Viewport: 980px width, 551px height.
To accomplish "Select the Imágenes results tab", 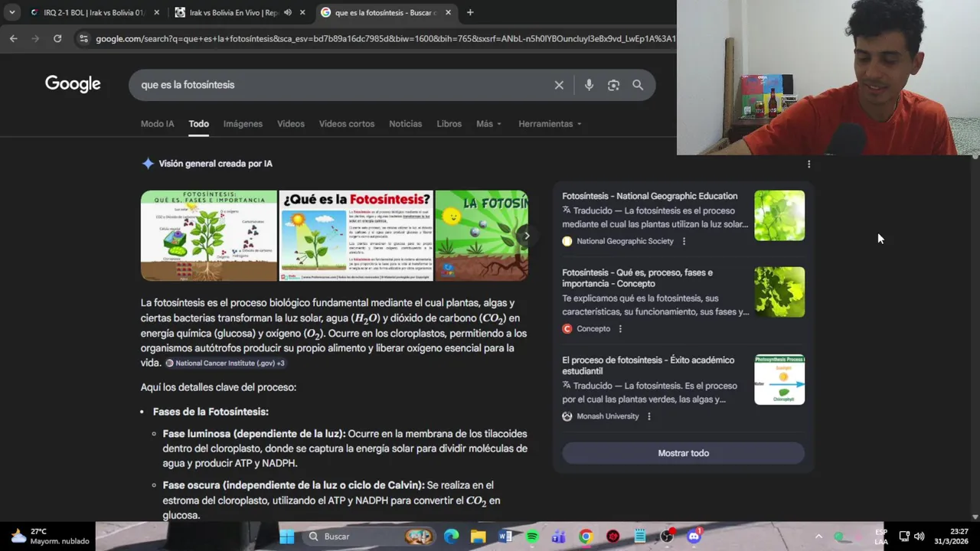I will tap(243, 124).
